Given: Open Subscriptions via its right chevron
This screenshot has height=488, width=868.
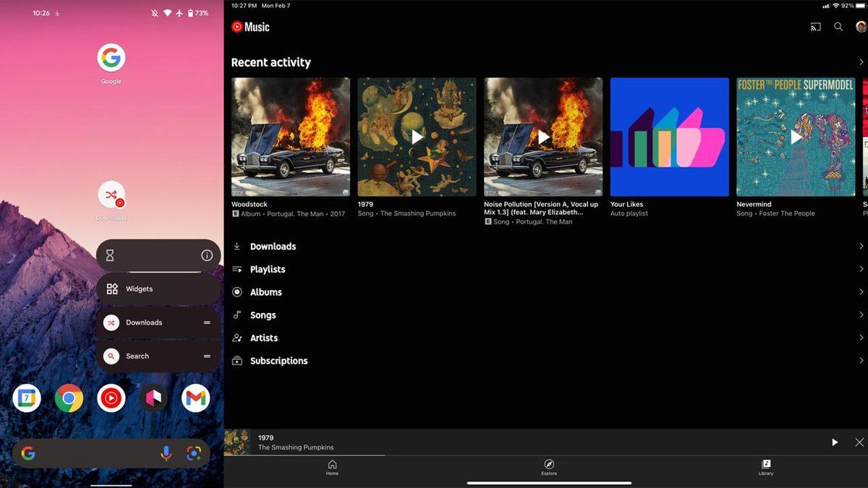Looking at the screenshot, I should (861, 360).
